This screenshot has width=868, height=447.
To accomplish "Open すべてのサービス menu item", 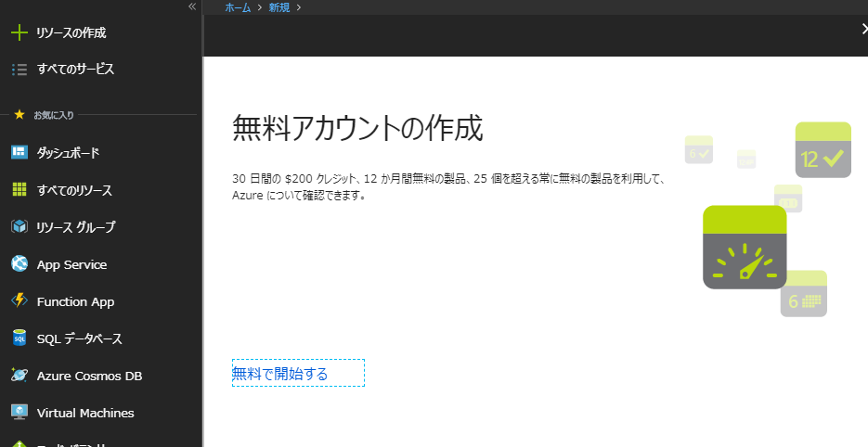I will 75,69.
